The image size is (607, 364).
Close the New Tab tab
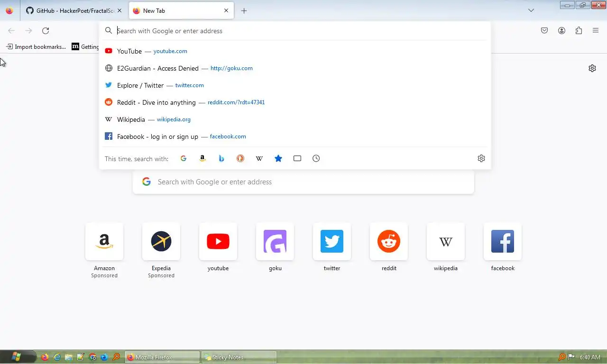click(x=226, y=10)
